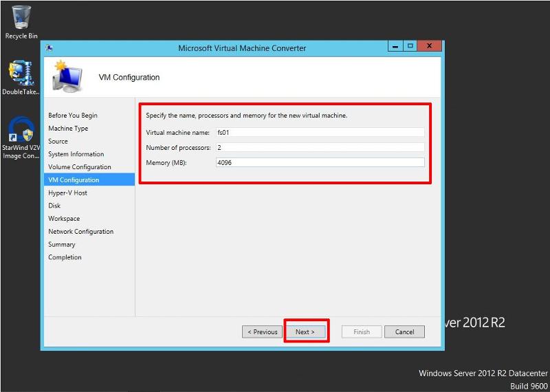This screenshot has width=550, height=392.
Task: Click the Next button
Action: 305,331
